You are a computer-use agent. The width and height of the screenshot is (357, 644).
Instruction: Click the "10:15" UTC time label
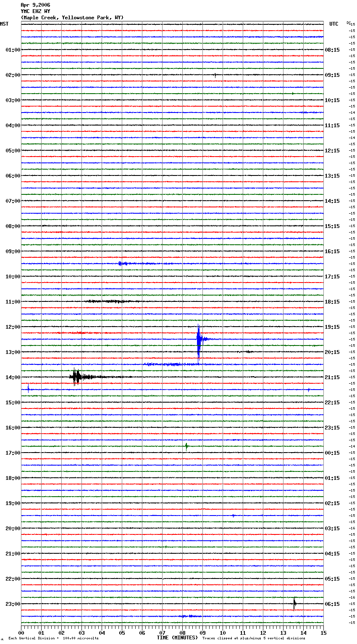332,100
